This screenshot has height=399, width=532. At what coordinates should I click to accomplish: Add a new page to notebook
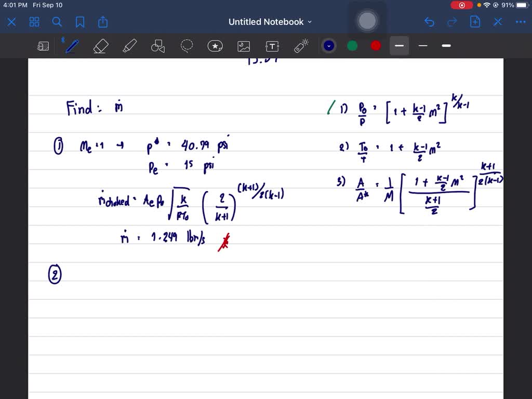[475, 22]
